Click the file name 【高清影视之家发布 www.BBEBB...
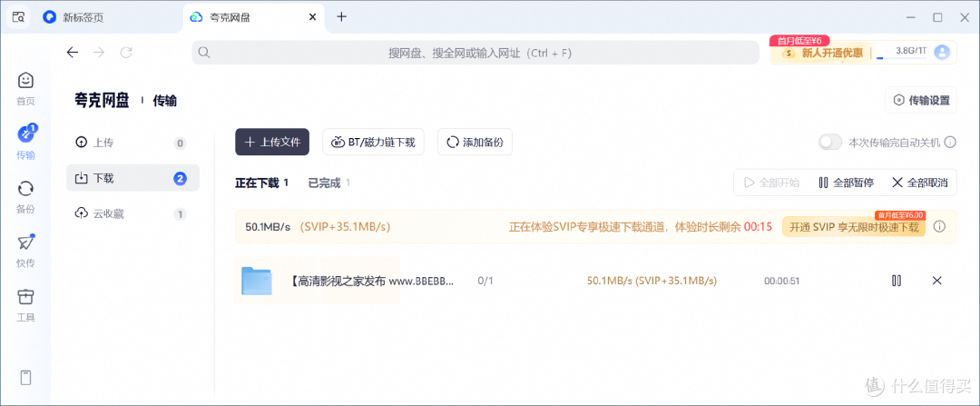 pyautogui.click(x=373, y=281)
